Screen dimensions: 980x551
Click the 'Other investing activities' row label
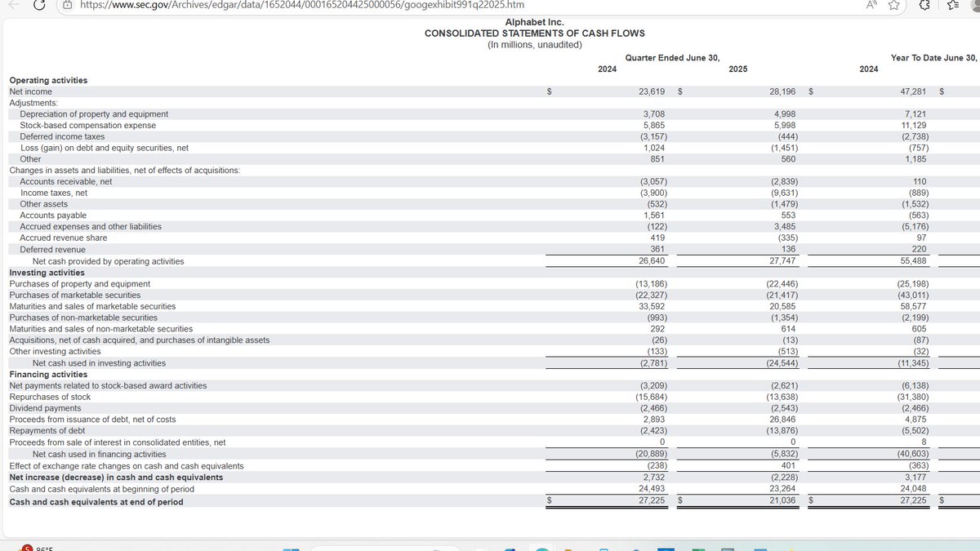(55, 351)
